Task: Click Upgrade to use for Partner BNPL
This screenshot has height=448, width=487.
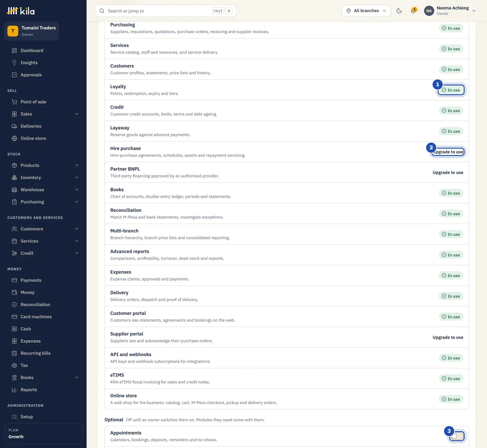Action: [448, 172]
